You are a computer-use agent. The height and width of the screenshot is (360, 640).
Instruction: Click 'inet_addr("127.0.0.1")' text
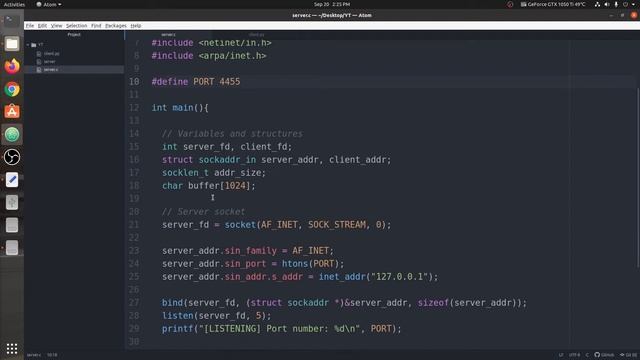(376, 277)
